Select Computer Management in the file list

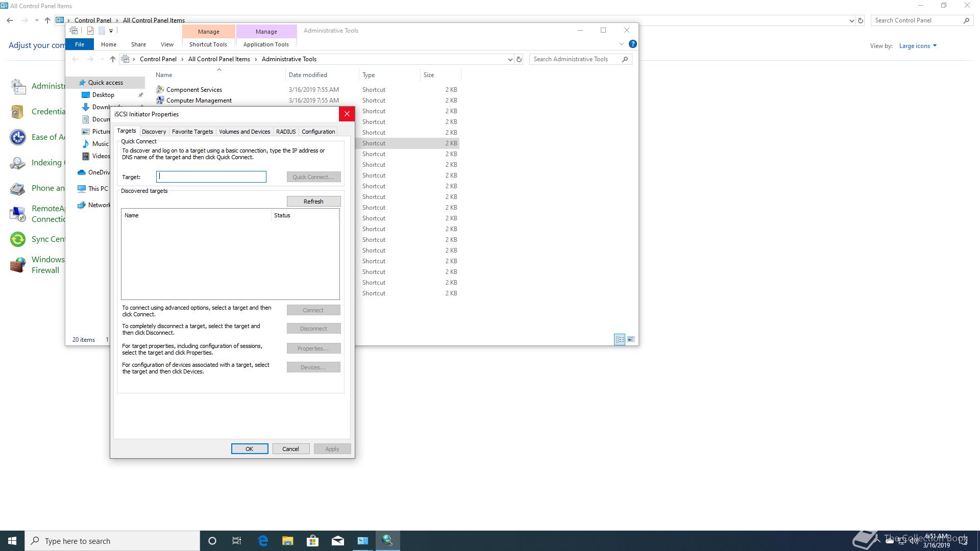[199, 101]
